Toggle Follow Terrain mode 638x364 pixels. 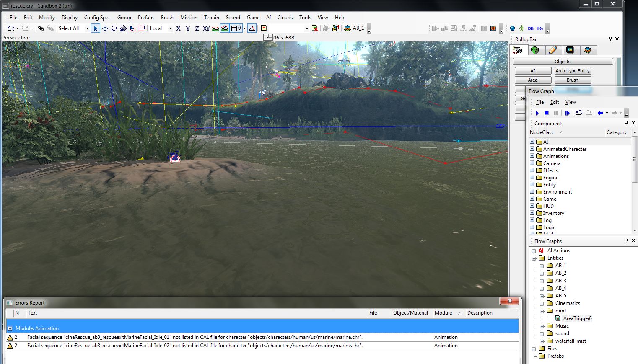215,28
